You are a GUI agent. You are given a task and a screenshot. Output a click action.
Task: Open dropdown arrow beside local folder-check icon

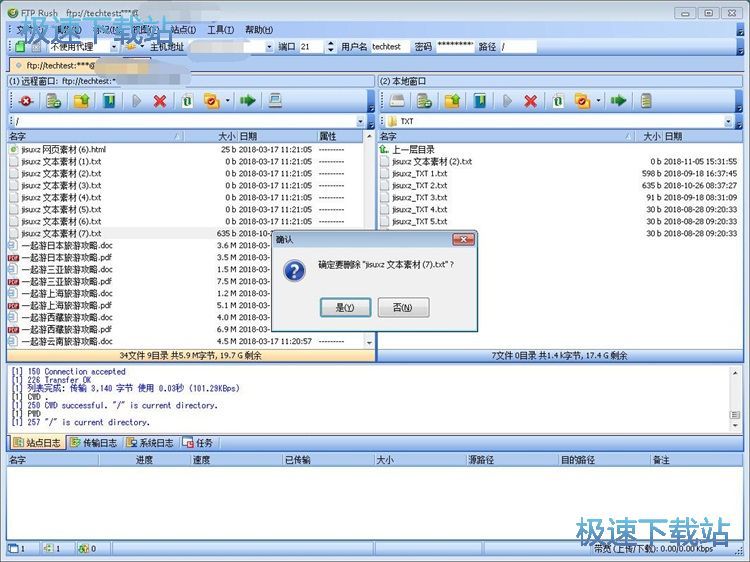[x=598, y=101]
